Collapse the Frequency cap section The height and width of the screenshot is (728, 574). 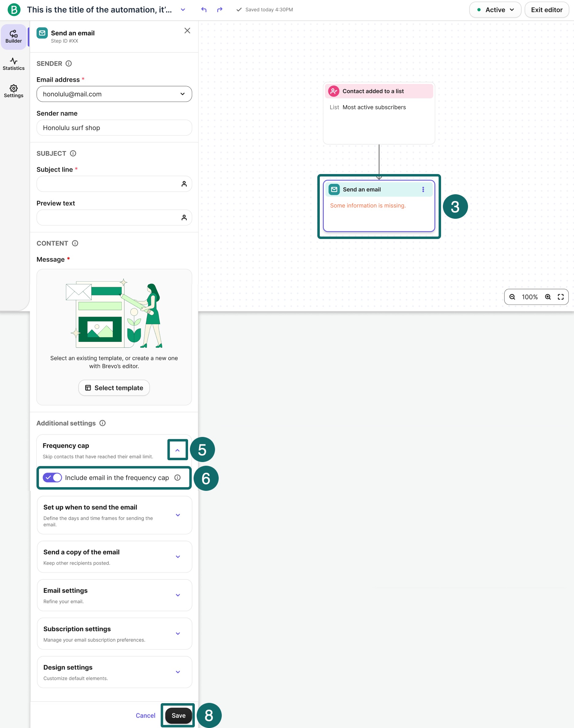[x=177, y=450]
